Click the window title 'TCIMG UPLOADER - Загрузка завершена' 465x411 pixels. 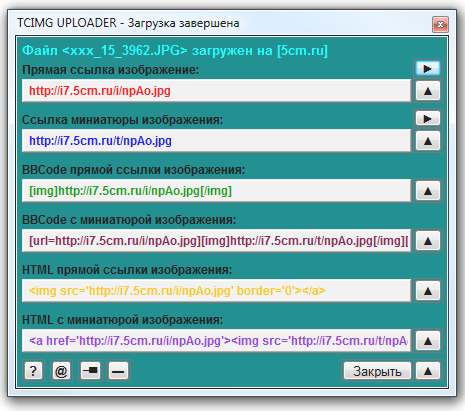pyautogui.click(x=128, y=23)
